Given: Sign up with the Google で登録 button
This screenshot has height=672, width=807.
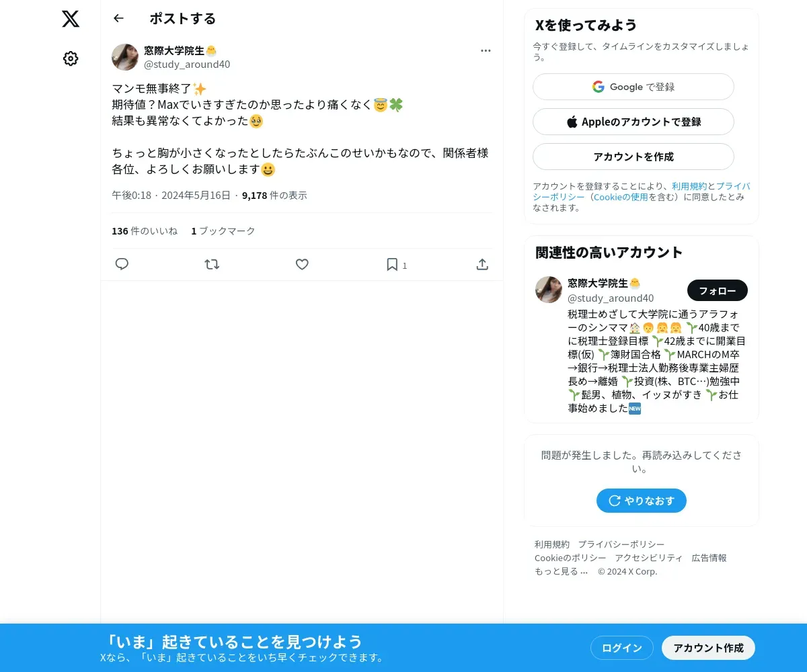Looking at the screenshot, I should pos(633,87).
